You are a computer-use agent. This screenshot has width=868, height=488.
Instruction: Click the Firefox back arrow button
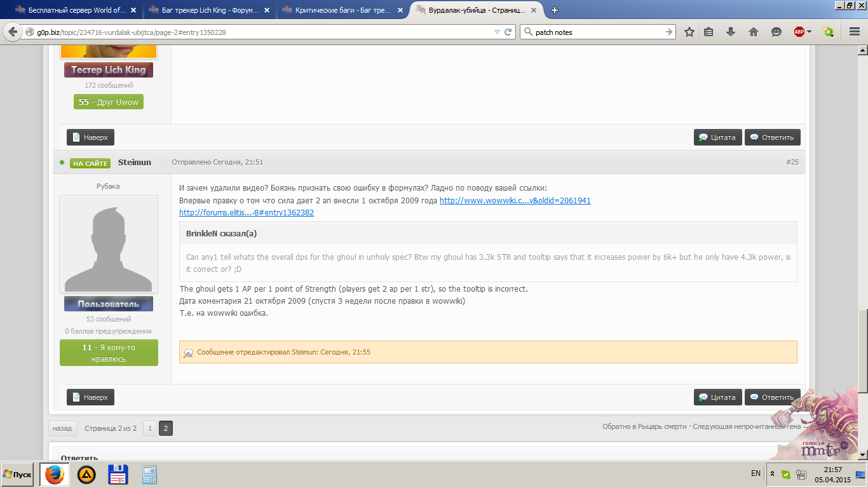(13, 32)
